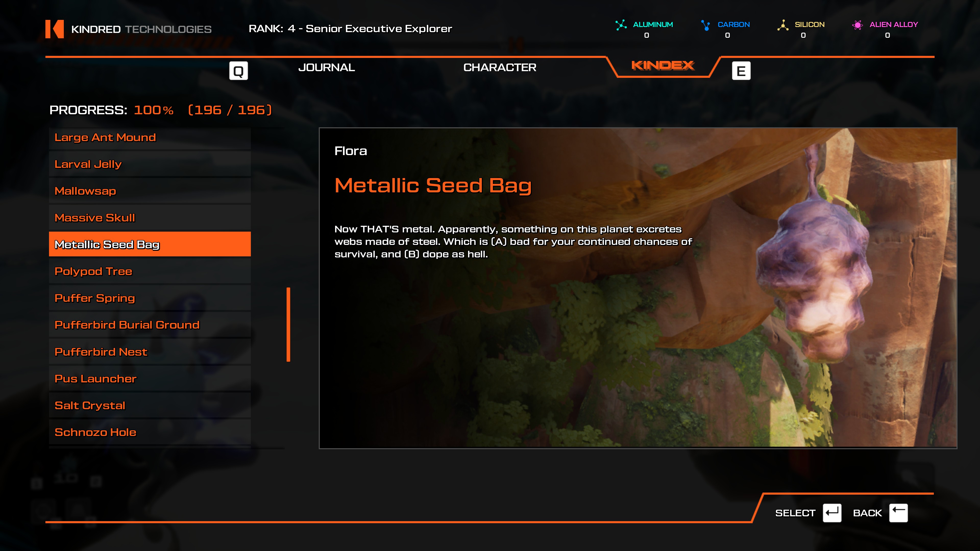Click the E next-tab key icon

tap(741, 71)
